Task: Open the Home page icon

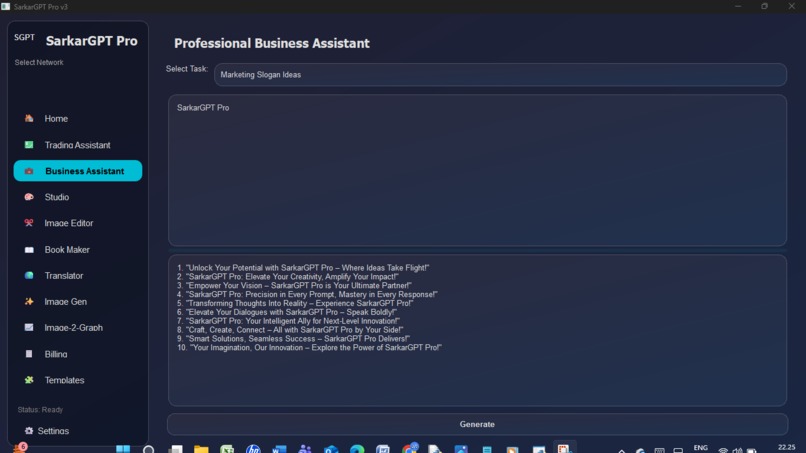Action: point(29,118)
